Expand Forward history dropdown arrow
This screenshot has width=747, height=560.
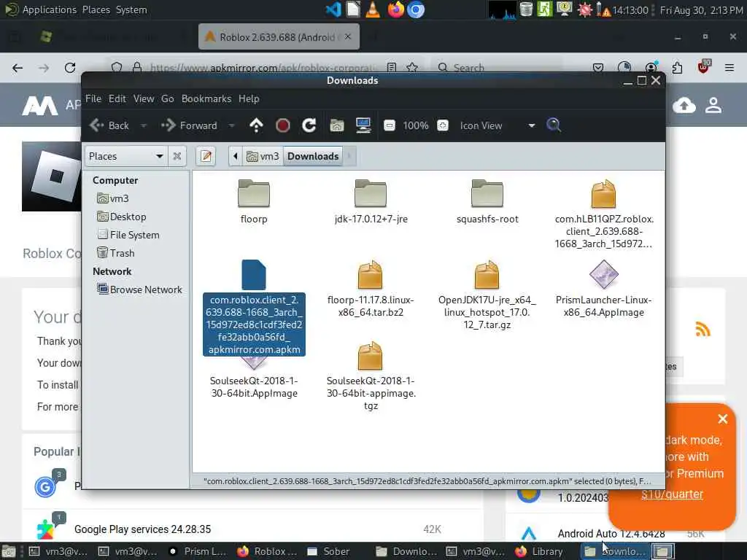click(x=231, y=125)
